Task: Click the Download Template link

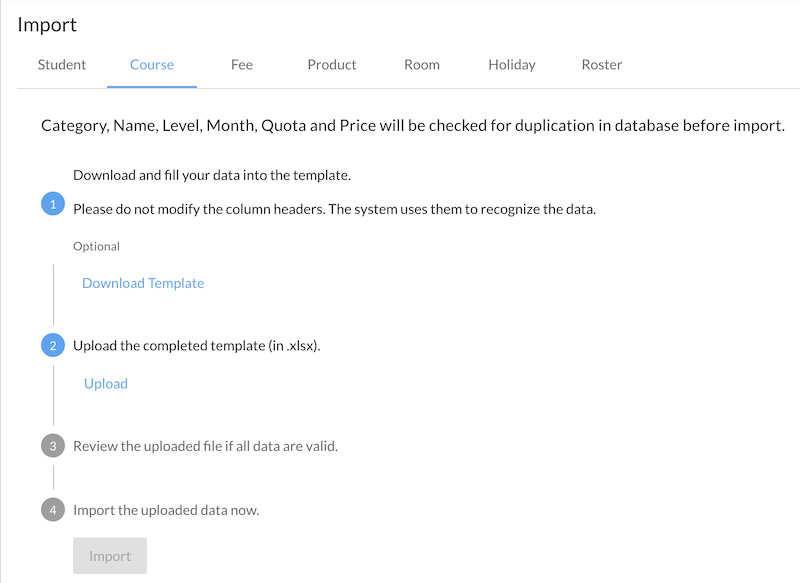Action: [143, 283]
